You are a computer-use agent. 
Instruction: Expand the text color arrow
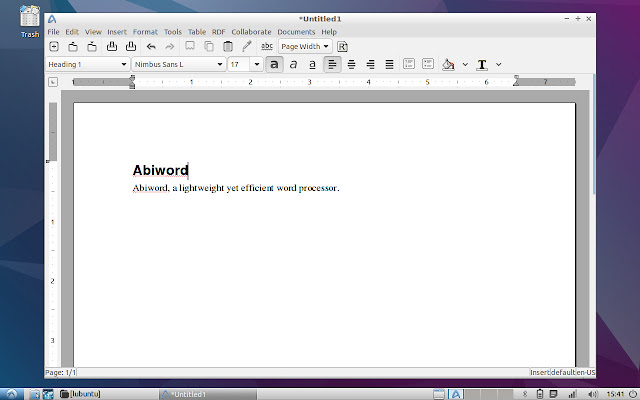(498, 64)
